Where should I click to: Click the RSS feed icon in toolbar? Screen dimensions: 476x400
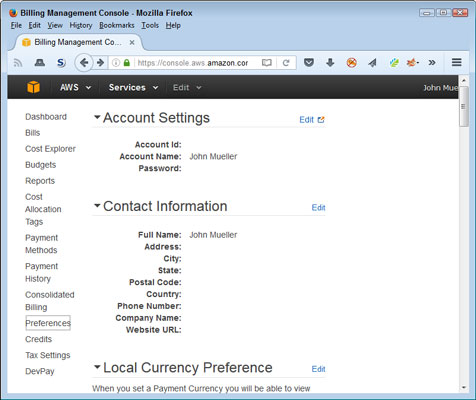(x=18, y=63)
